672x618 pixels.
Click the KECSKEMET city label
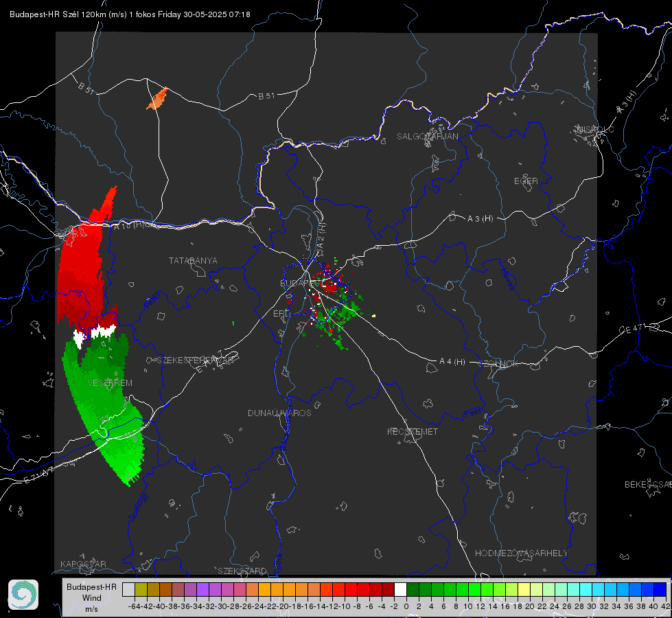(x=413, y=431)
